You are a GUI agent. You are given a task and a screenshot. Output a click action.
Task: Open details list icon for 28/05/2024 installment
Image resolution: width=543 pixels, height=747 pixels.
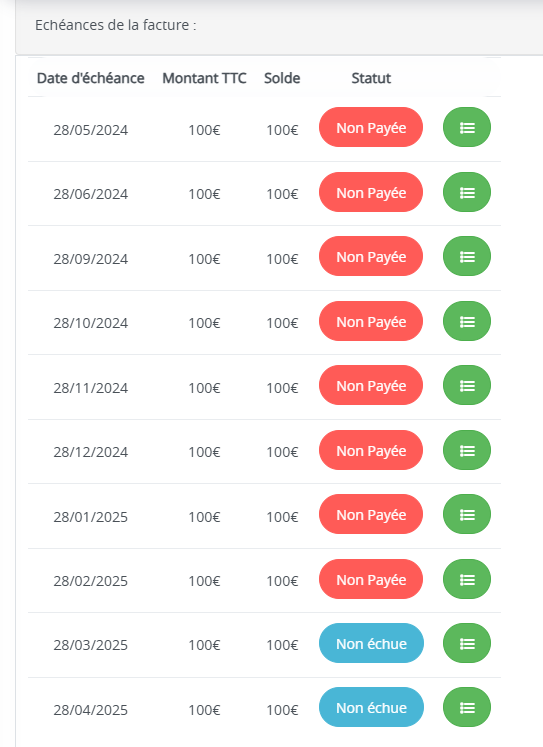point(467,127)
